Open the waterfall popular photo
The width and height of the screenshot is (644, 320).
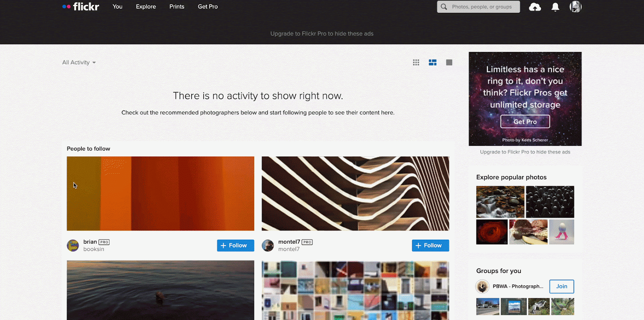click(500, 202)
